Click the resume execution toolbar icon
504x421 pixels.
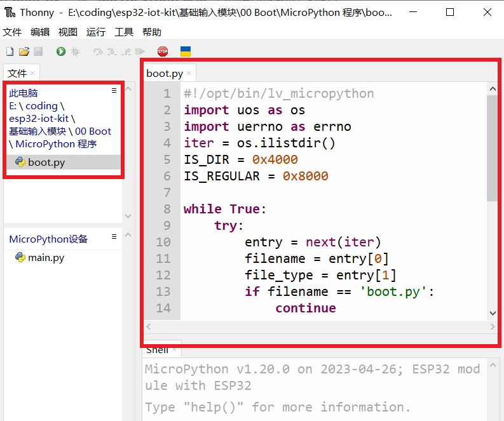(x=140, y=51)
